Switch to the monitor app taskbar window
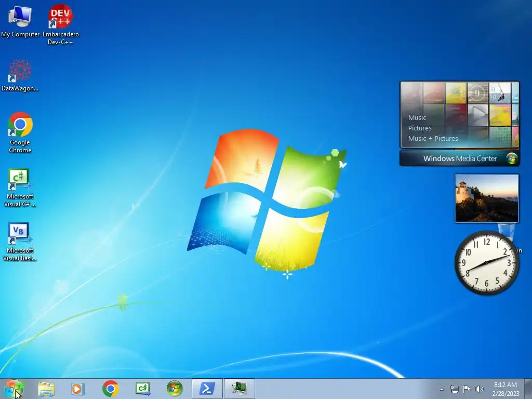 pos(239,389)
